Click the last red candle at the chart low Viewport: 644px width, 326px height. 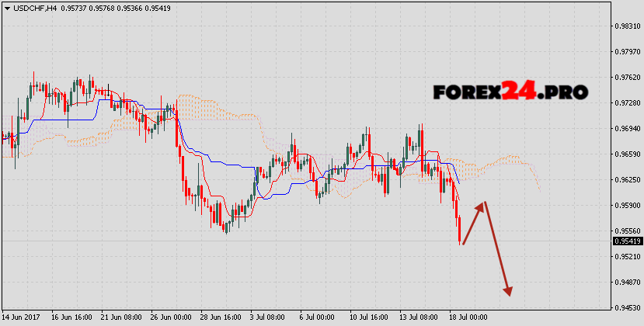coord(460,231)
